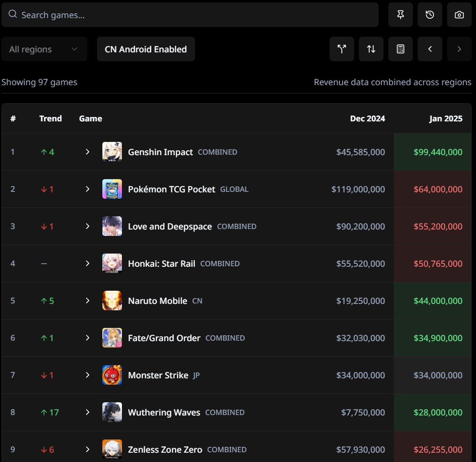Click Wuthering Waves game icon
Image resolution: width=476 pixels, height=462 pixels.
tap(112, 412)
